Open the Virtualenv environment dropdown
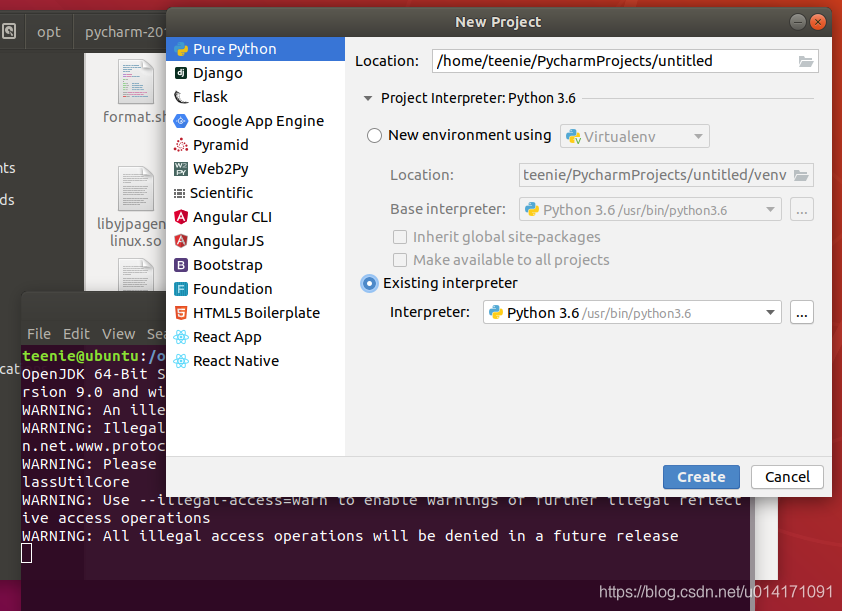842x611 pixels. [x=635, y=136]
